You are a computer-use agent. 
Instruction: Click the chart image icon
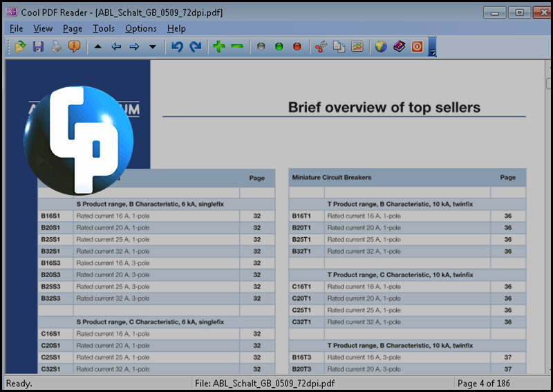(357, 46)
